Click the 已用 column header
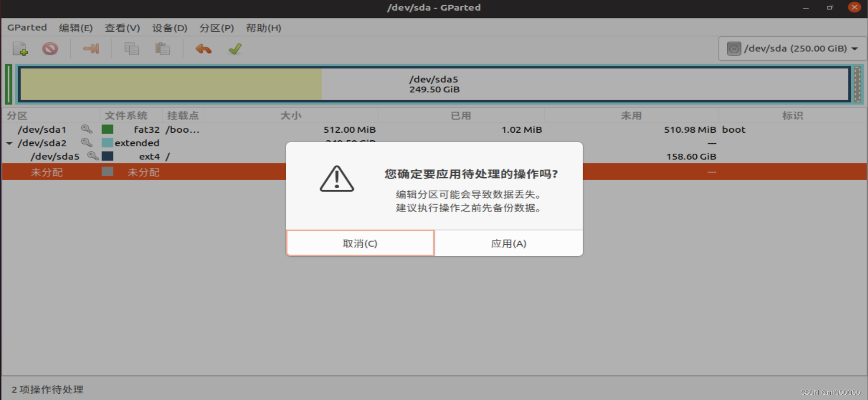This screenshot has width=868, height=400. (x=461, y=115)
